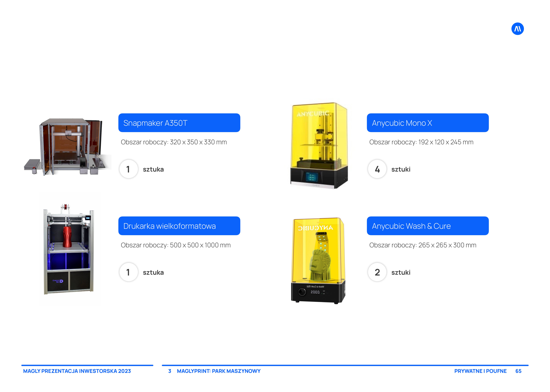The image size is (550, 392).
Task: Click 'sztuka' under Drukarka wielkoformatowa
Action: click(153, 273)
